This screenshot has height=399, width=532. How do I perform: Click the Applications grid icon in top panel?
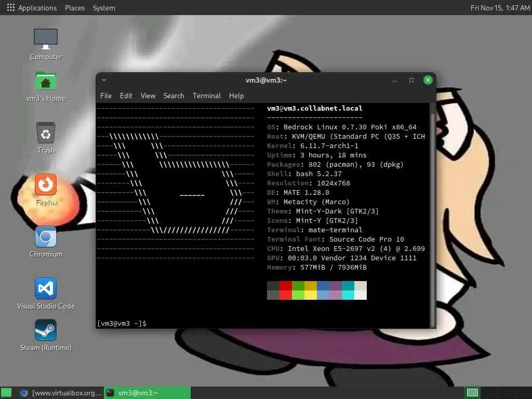(10, 7)
